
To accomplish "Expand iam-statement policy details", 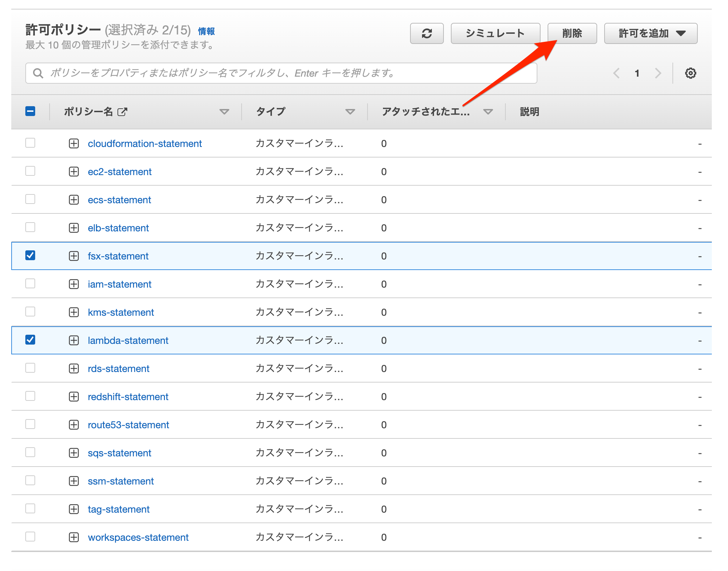I will tap(74, 284).
